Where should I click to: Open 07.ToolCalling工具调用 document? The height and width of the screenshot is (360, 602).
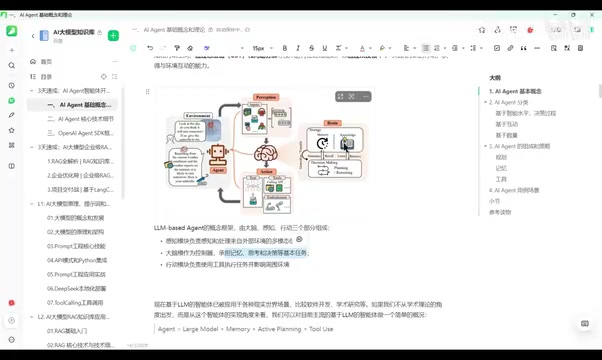[x=75, y=302]
